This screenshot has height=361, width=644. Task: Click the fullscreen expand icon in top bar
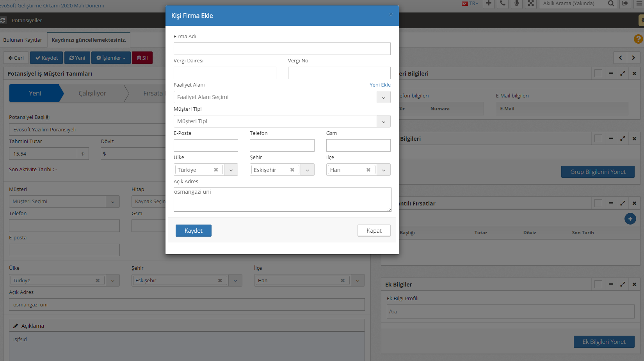pos(531,4)
